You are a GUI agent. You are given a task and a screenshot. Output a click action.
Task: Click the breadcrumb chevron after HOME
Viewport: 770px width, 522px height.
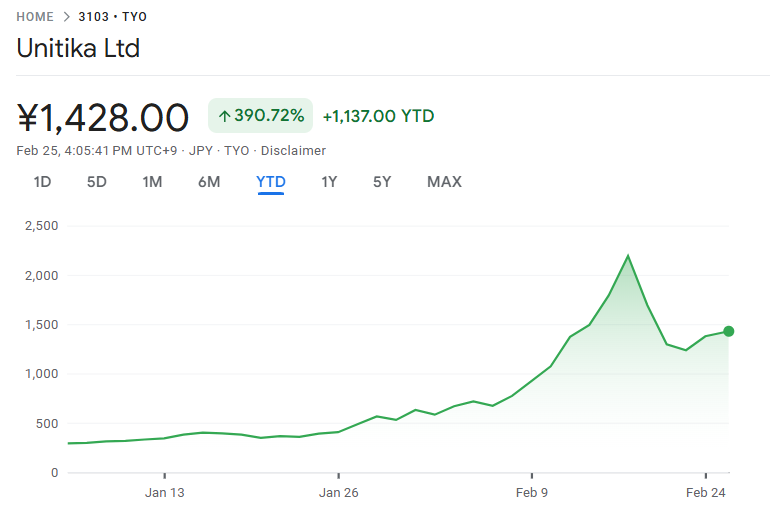coord(66,17)
